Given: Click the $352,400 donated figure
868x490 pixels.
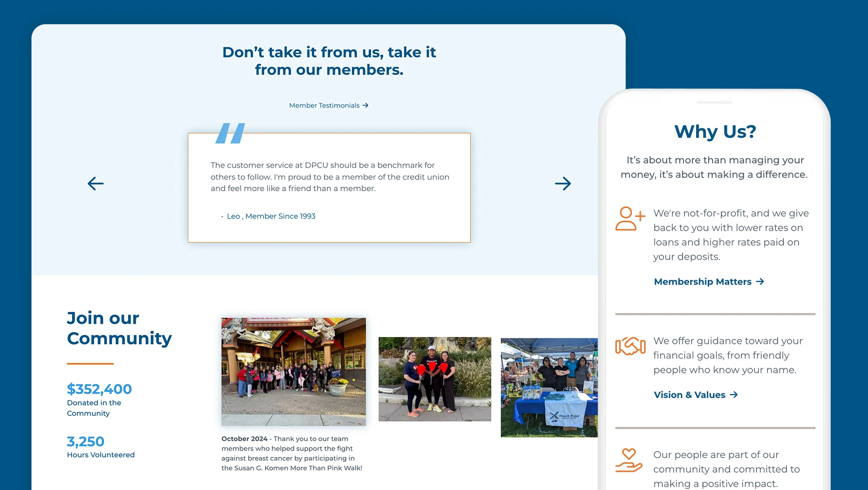Looking at the screenshot, I should [99, 389].
